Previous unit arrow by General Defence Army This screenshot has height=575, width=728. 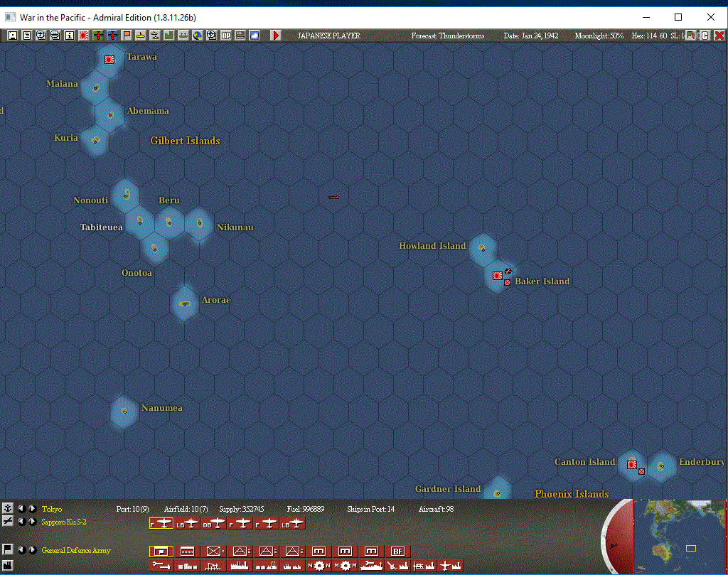coord(21,550)
